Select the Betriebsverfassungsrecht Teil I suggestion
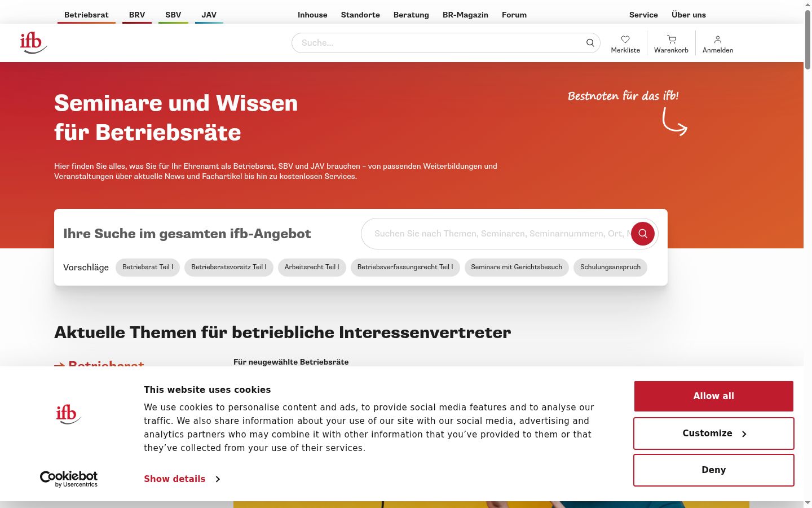 click(405, 268)
